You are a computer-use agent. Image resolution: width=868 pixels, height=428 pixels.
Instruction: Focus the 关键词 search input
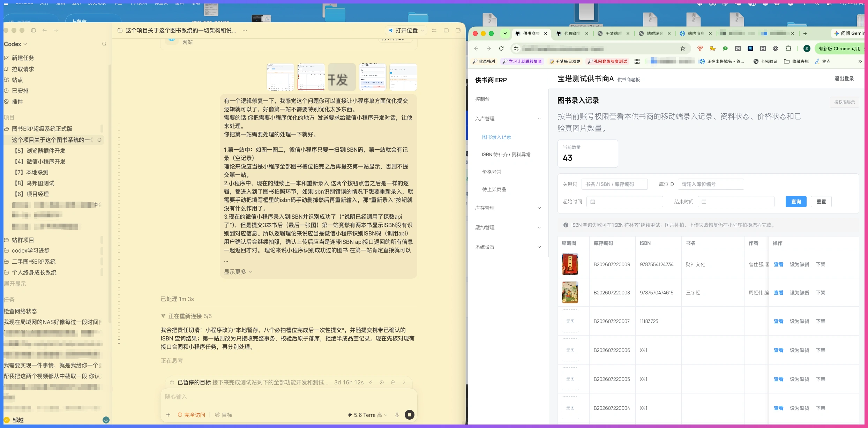[615, 184]
